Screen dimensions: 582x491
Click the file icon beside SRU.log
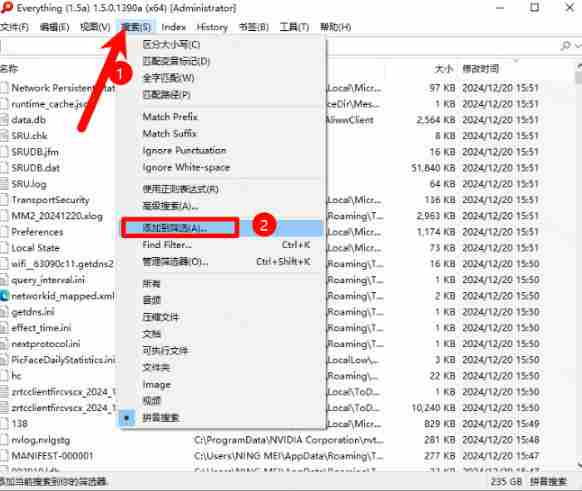coord(4,184)
